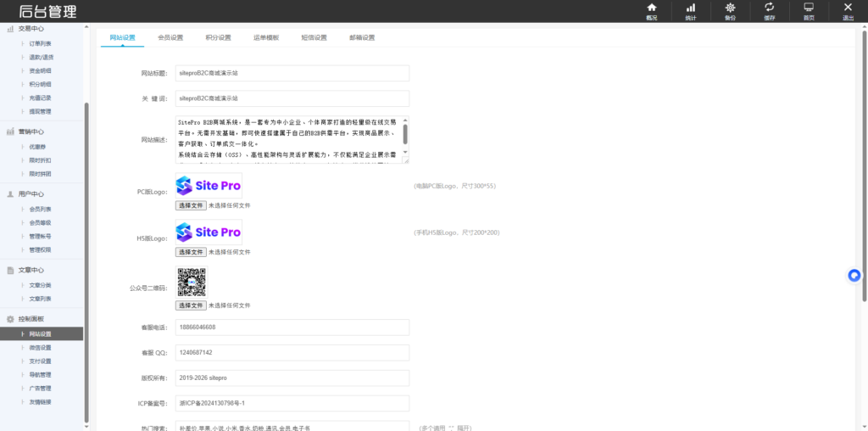Open 支付设置 in sidebar
This screenshot has height=431, width=868.
tap(40, 361)
